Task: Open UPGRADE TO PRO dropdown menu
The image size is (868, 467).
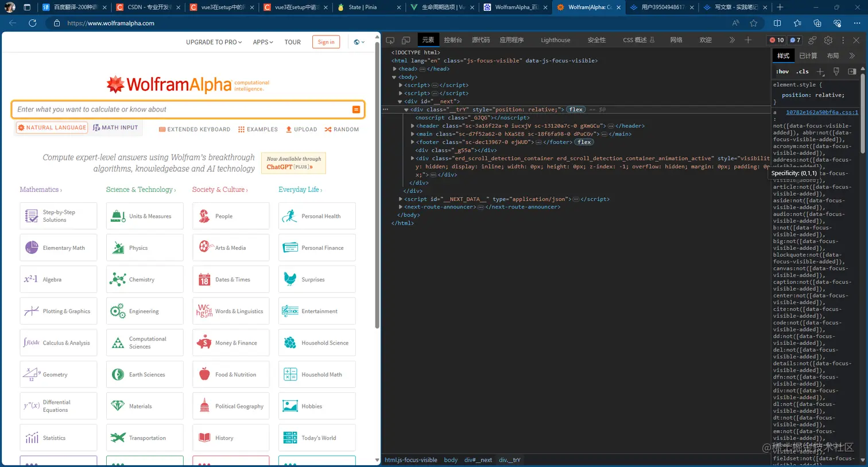Action: 214,42
